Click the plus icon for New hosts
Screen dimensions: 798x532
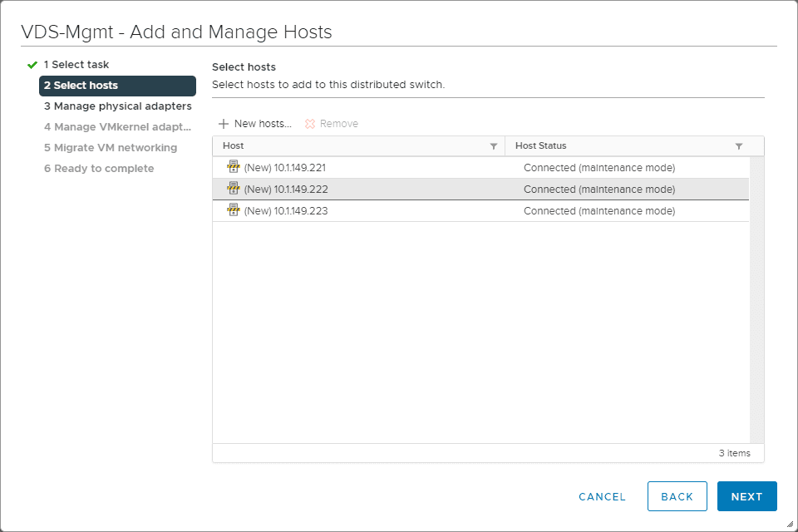[x=223, y=124]
